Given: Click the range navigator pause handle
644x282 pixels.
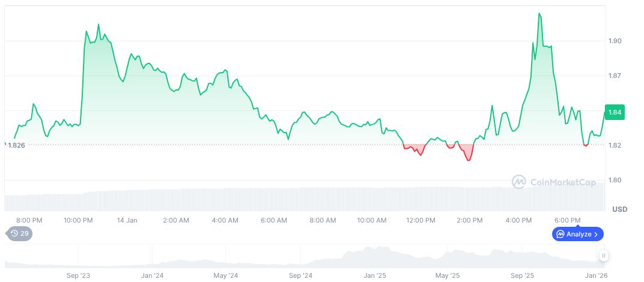Looking at the screenshot, I should click(x=604, y=256).
